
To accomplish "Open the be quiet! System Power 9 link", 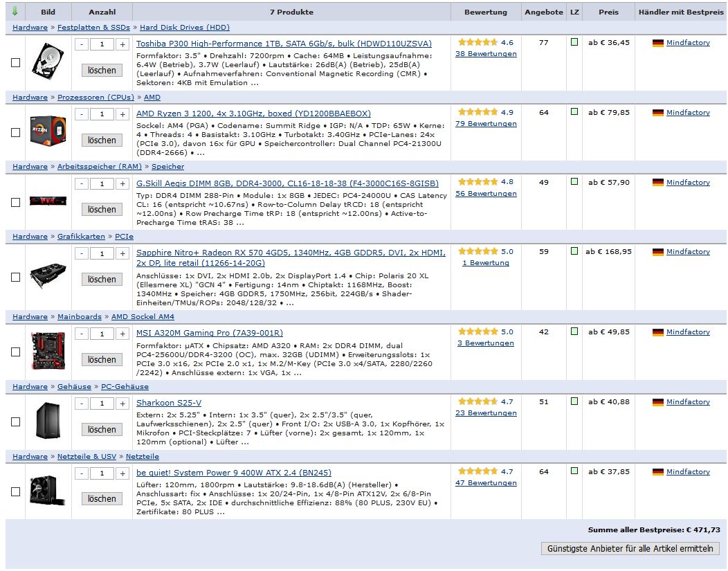I will (233, 473).
